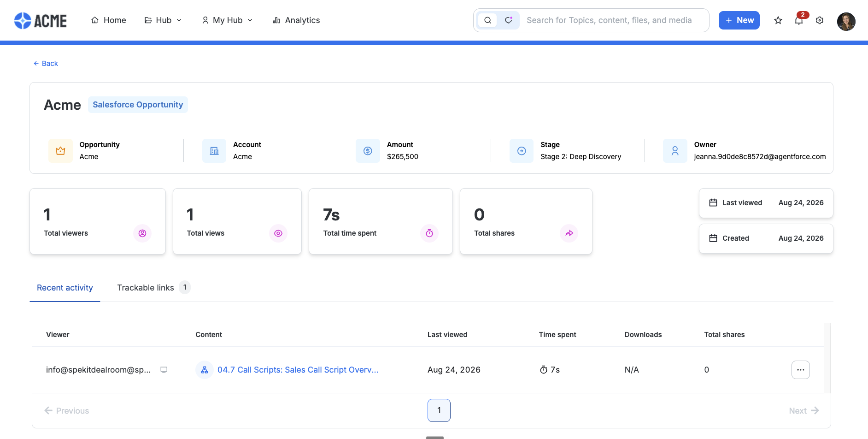Click the time spent stopwatch icon in row

544,370
